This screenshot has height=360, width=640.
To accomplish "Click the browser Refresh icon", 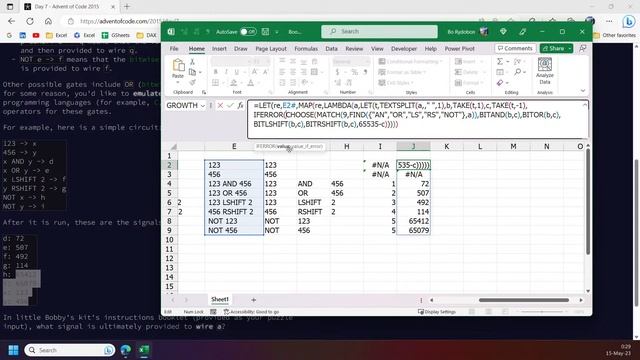I will coord(30,21).
